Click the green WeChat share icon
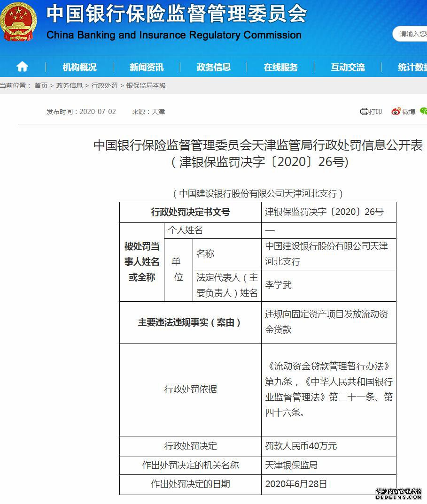This screenshot has width=427, height=504. 424,111
